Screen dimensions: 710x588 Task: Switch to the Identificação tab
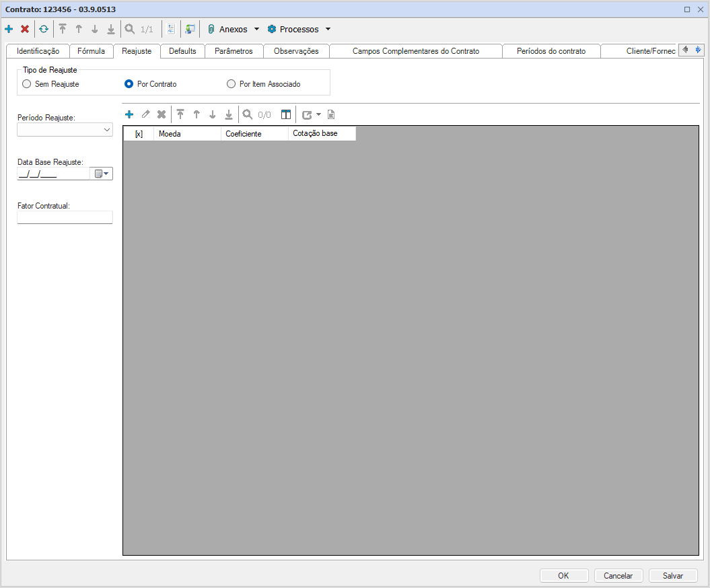click(38, 51)
